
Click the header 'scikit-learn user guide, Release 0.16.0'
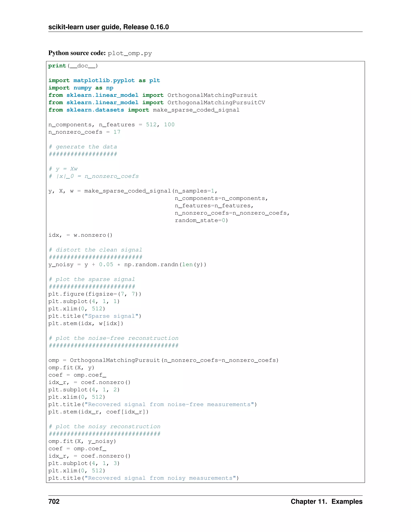[x=108, y=27]
